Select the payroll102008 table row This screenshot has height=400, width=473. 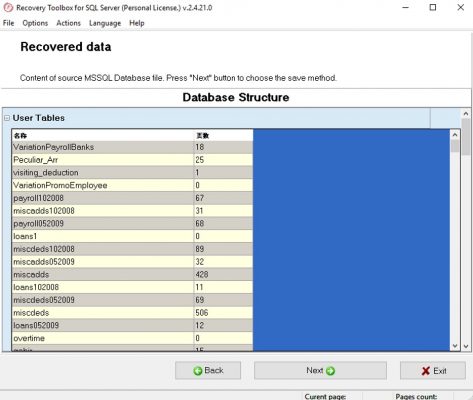pyautogui.click(x=132, y=198)
